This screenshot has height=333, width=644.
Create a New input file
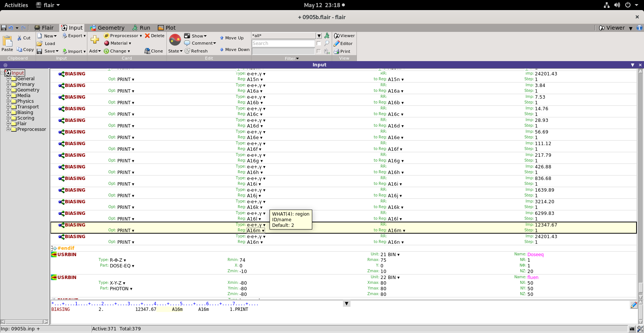pos(47,36)
